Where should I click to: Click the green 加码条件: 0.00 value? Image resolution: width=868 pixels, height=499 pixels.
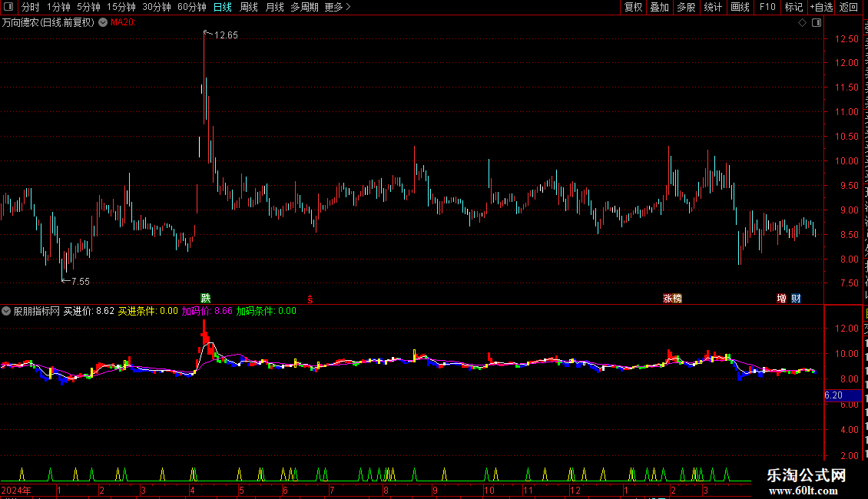(x=267, y=311)
